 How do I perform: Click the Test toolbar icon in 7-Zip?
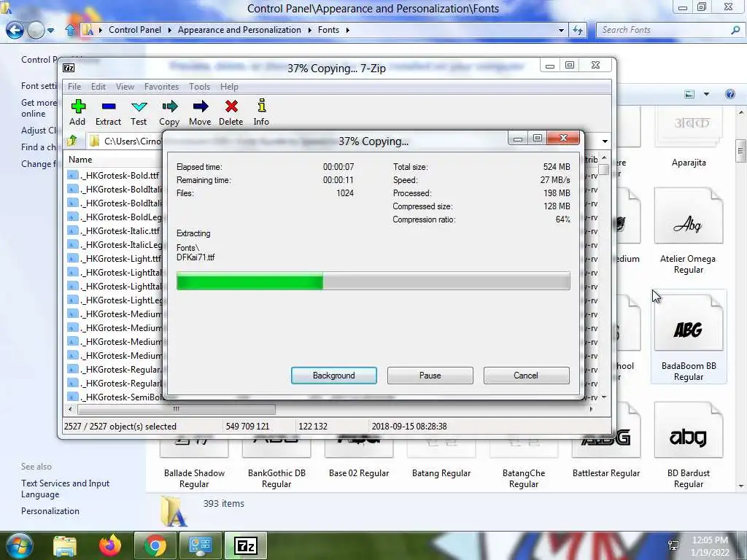pos(139,112)
